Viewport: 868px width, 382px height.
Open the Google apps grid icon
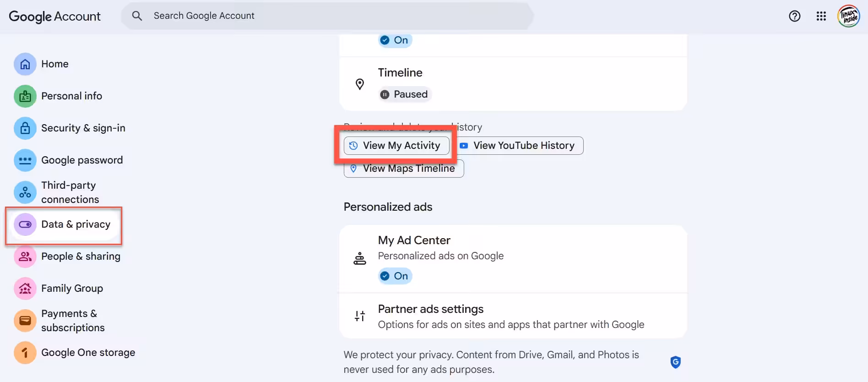coord(821,16)
